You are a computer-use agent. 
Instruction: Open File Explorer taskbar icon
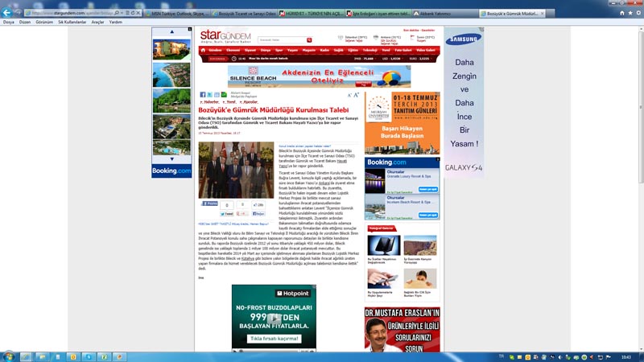pyautogui.click(x=42, y=357)
